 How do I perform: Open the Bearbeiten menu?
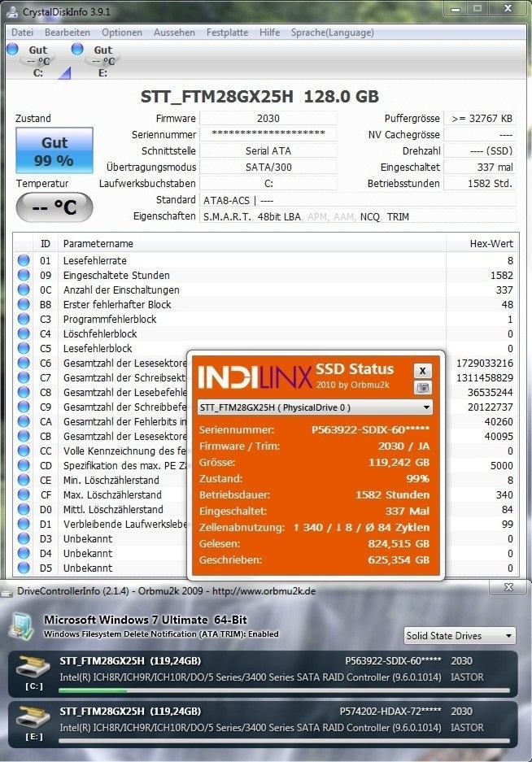click(67, 33)
